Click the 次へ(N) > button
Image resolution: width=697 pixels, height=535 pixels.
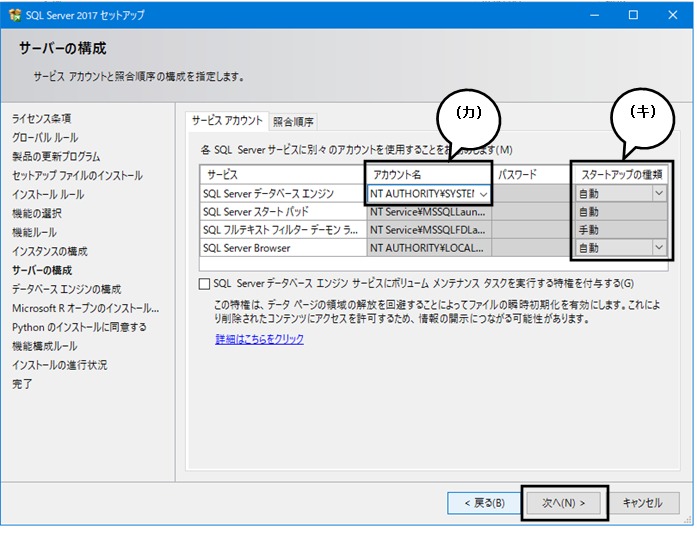pos(563,503)
